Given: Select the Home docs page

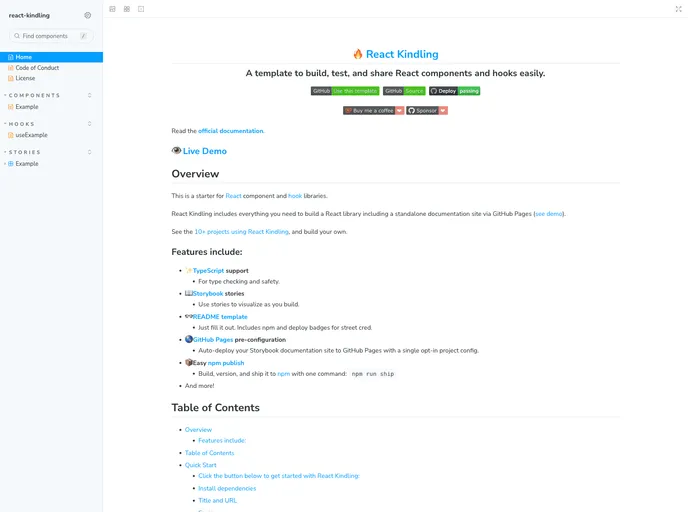Looking at the screenshot, I should click(51, 57).
